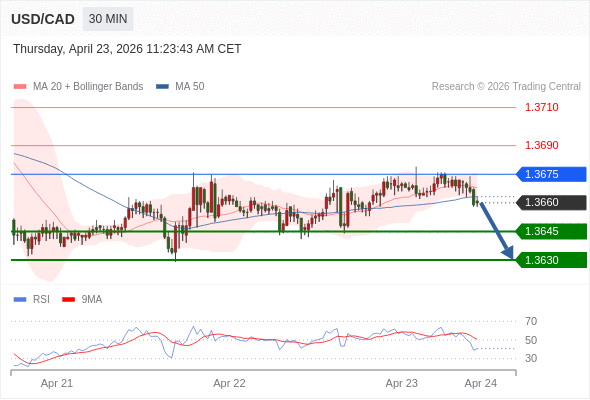
Task: Click the 9MA legend label
Action: click(92, 300)
